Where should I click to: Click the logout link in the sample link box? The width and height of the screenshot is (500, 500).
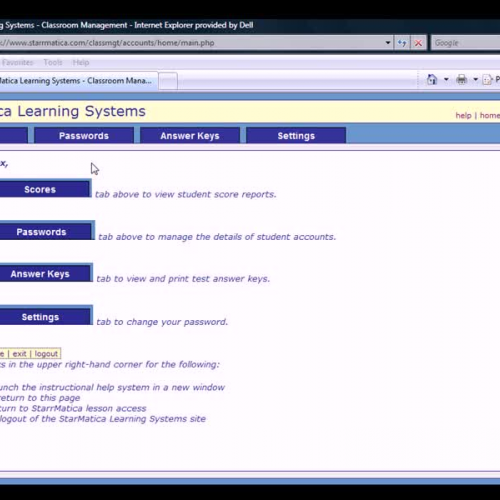click(x=46, y=354)
